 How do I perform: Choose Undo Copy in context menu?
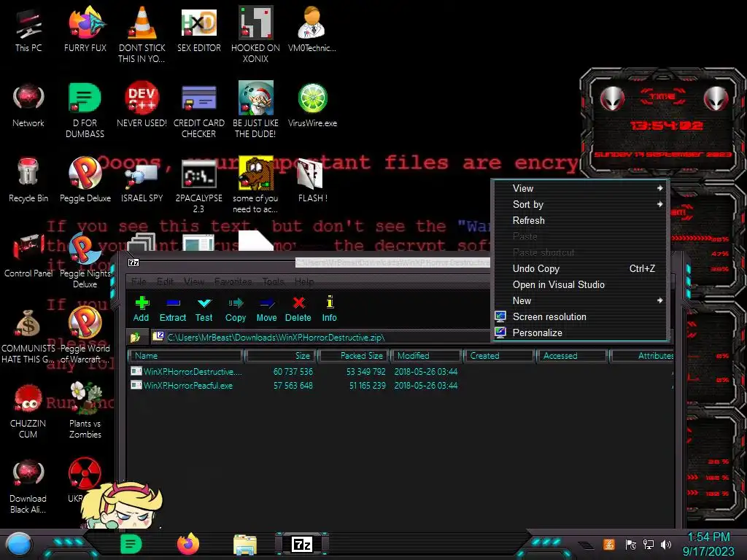580,268
